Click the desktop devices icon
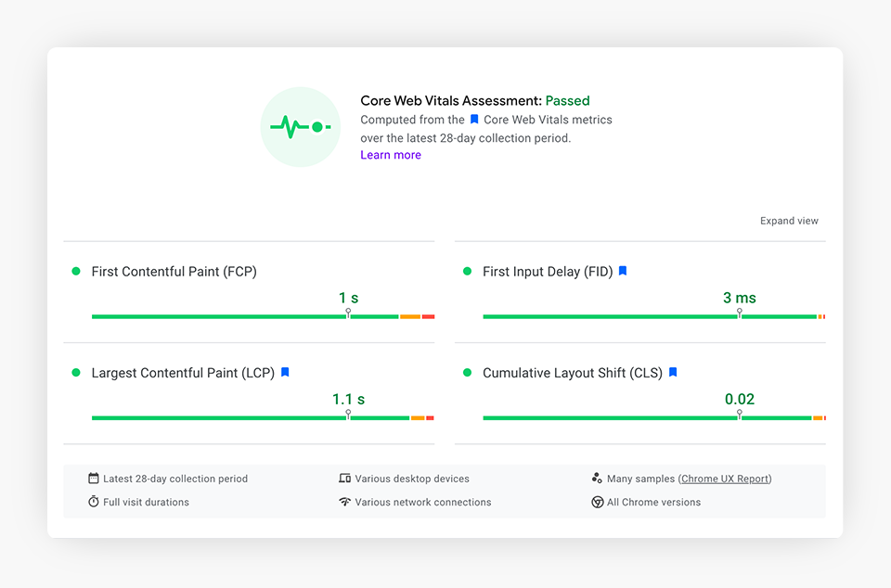The height and width of the screenshot is (588, 891). pyautogui.click(x=345, y=479)
